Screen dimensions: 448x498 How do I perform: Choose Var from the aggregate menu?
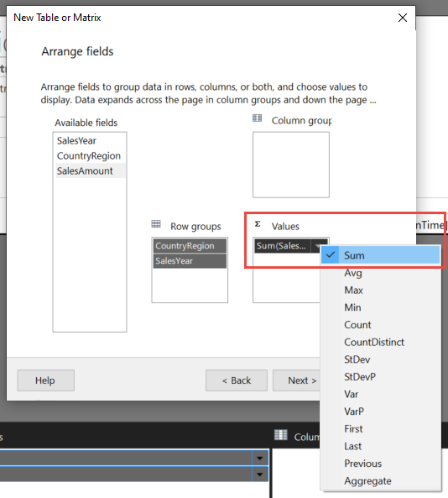[380, 394]
